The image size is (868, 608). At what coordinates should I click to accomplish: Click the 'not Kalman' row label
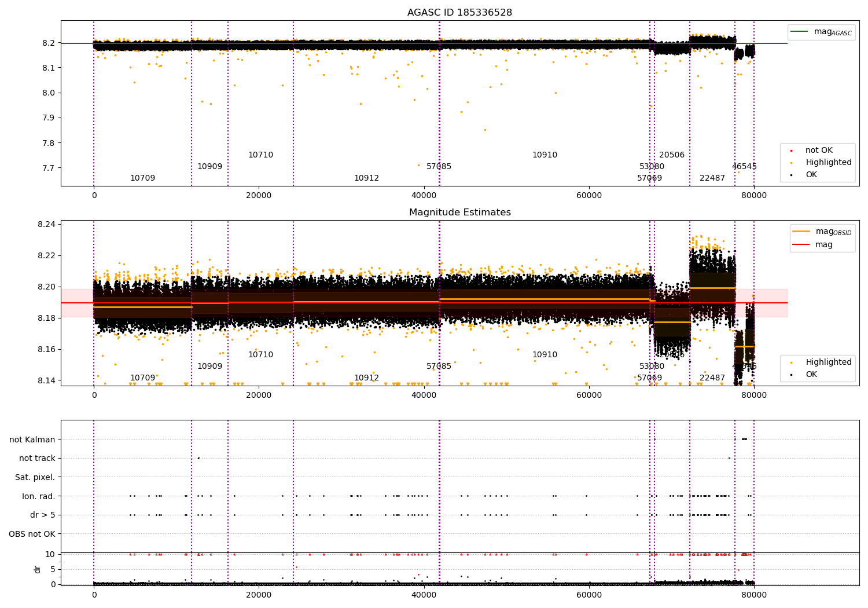(x=32, y=439)
